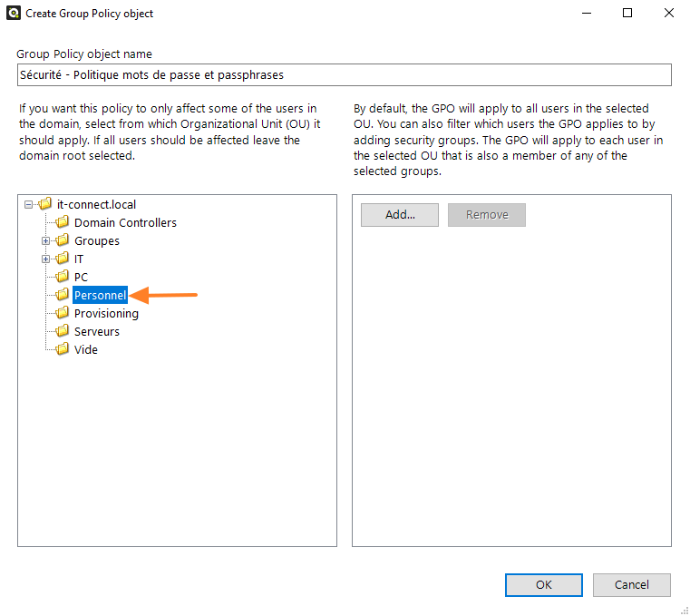The height and width of the screenshot is (616, 690).
Task: Click the PC folder icon
Action: (63, 277)
